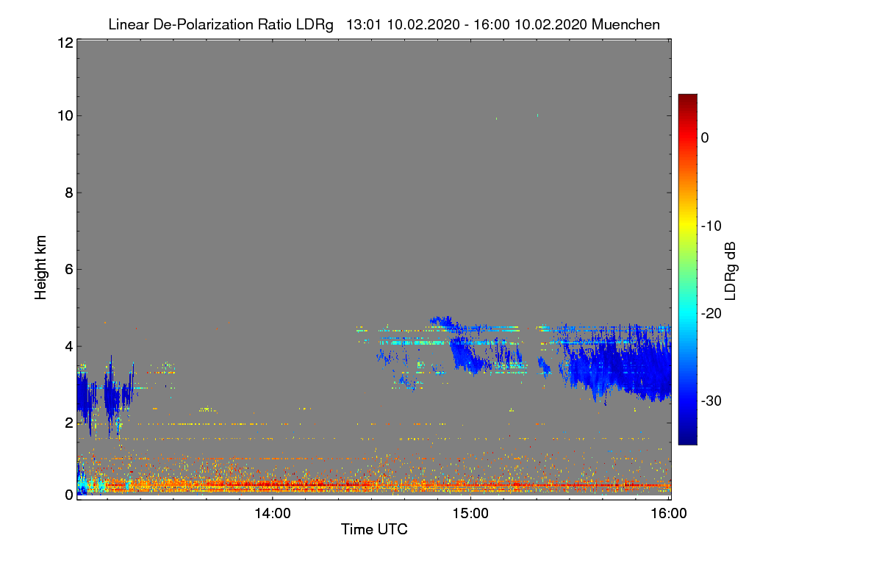Click the height tick label 0
The image size is (882, 588).
(68, 495)
